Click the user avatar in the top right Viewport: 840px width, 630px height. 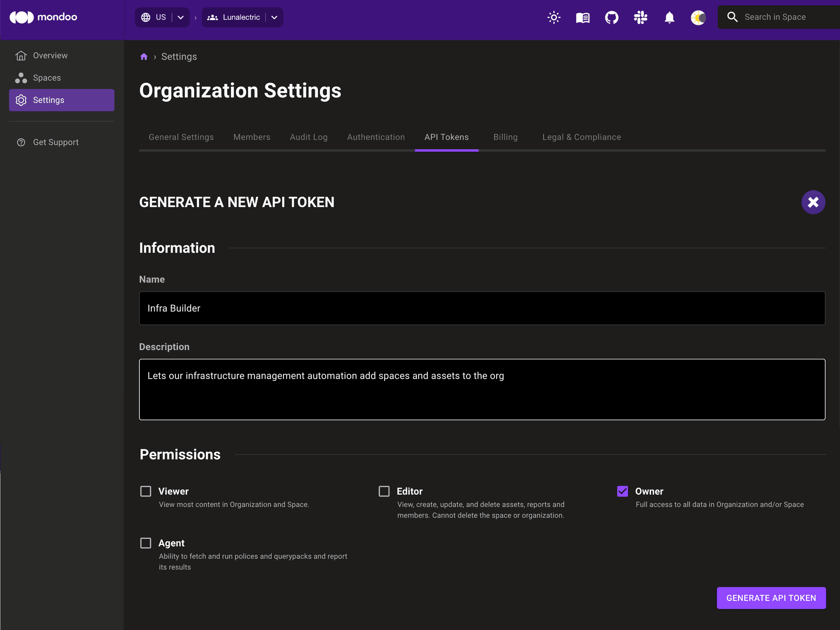tap(698, 17)
